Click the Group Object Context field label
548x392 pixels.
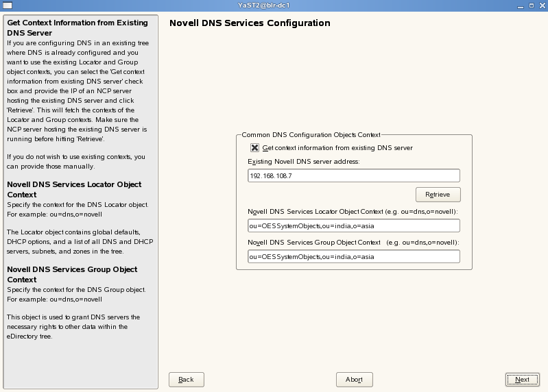click(353, 243)
